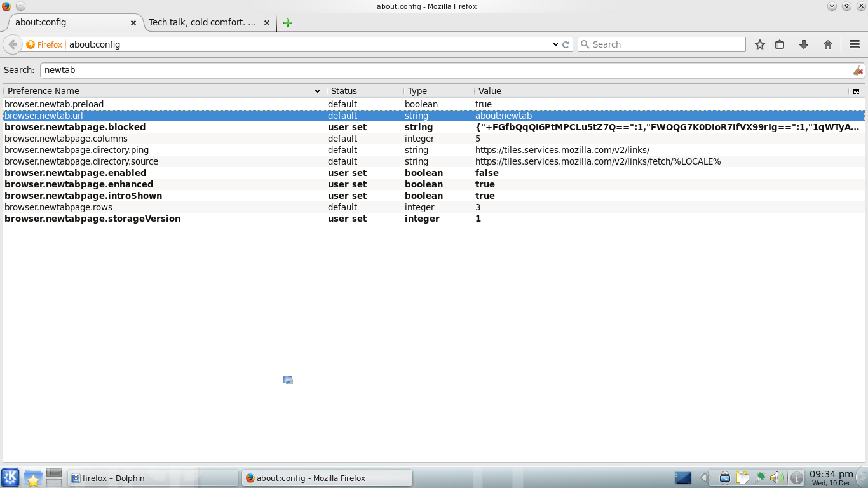Open the column picker icon

tap(857, 91)
